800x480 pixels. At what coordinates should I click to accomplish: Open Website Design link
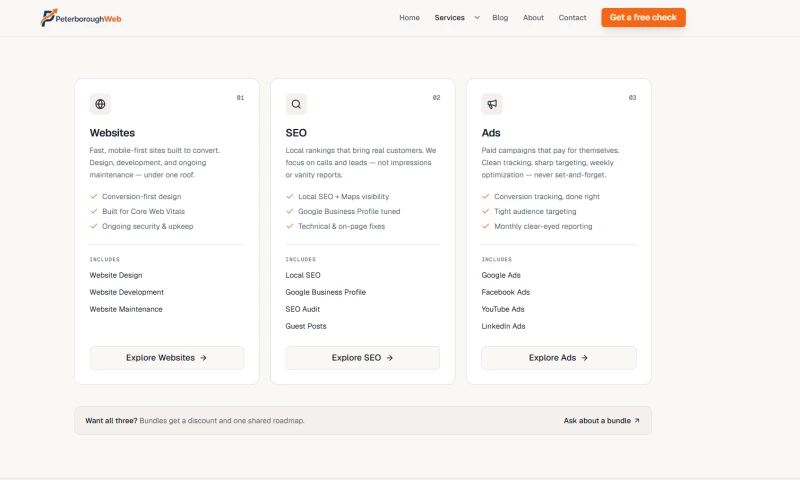pos(116,275)
